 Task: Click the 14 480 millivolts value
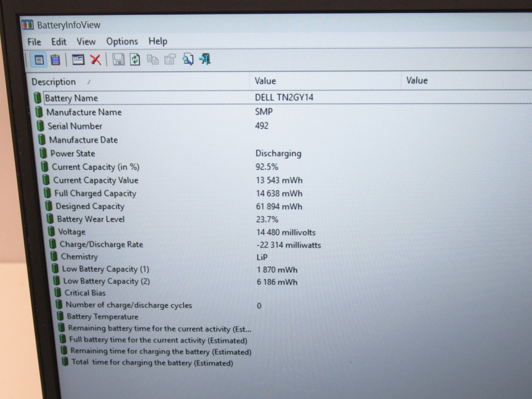pos(286,232)
